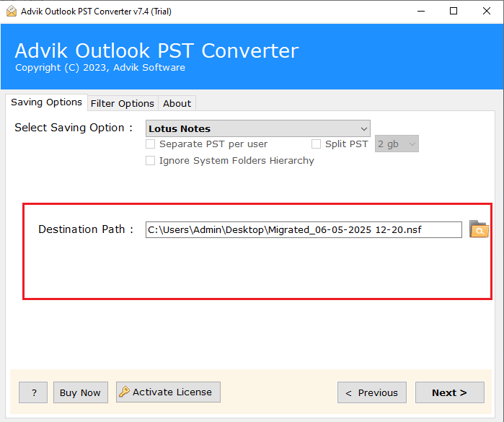Enable Separate PST per user checkbox

click(x=151, y=144)
